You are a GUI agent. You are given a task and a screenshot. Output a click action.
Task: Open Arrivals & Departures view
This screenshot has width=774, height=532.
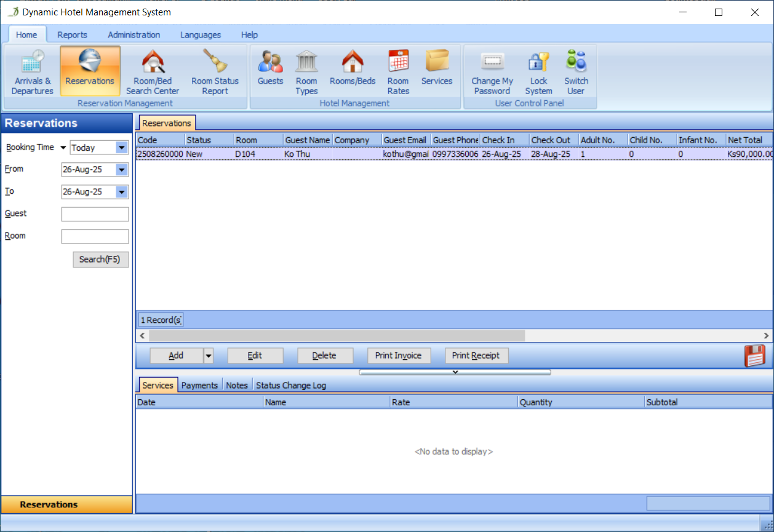pos(32,71)
